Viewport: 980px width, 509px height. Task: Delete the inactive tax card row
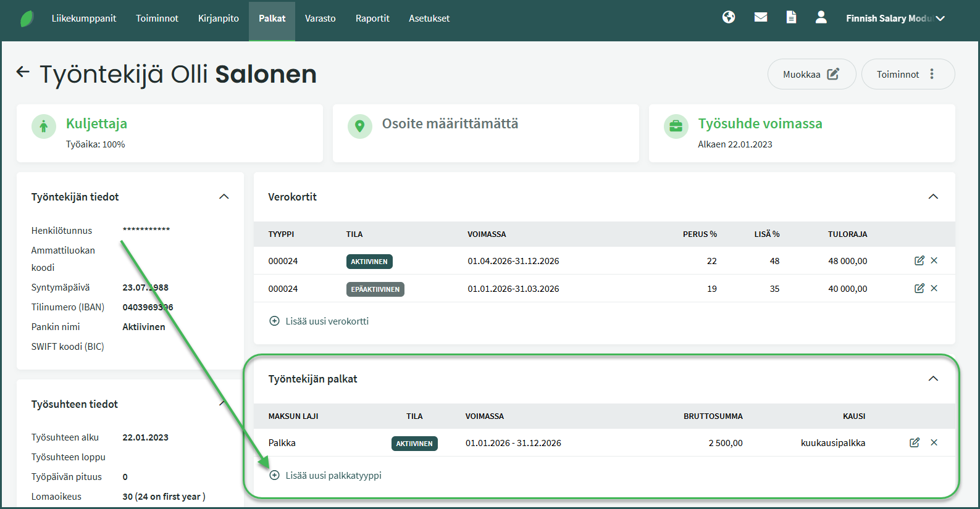934,288
